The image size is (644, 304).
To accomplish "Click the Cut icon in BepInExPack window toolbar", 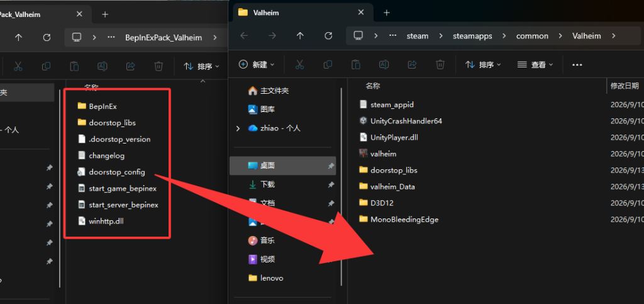I will [18, 66].
